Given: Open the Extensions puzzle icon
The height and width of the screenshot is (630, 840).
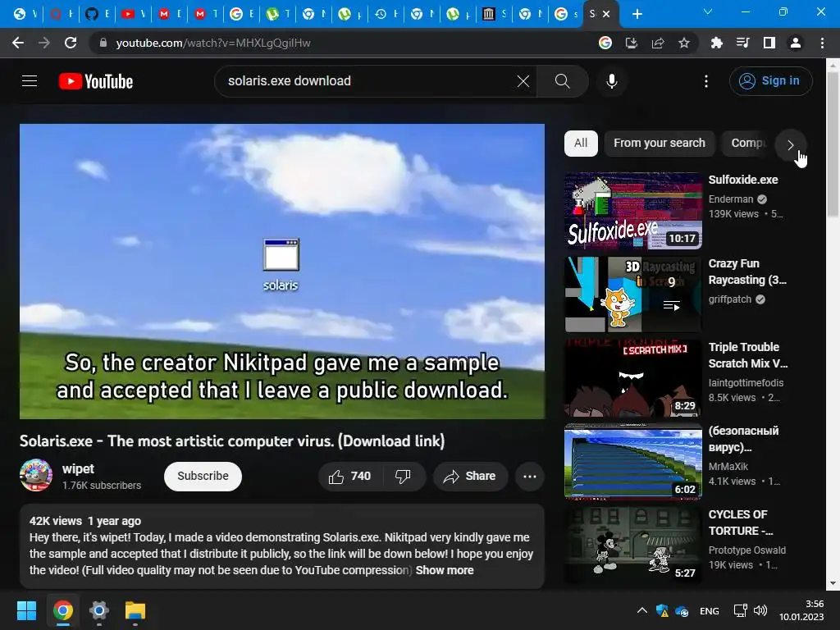Looking at the screenshot, I should (716, 43).
